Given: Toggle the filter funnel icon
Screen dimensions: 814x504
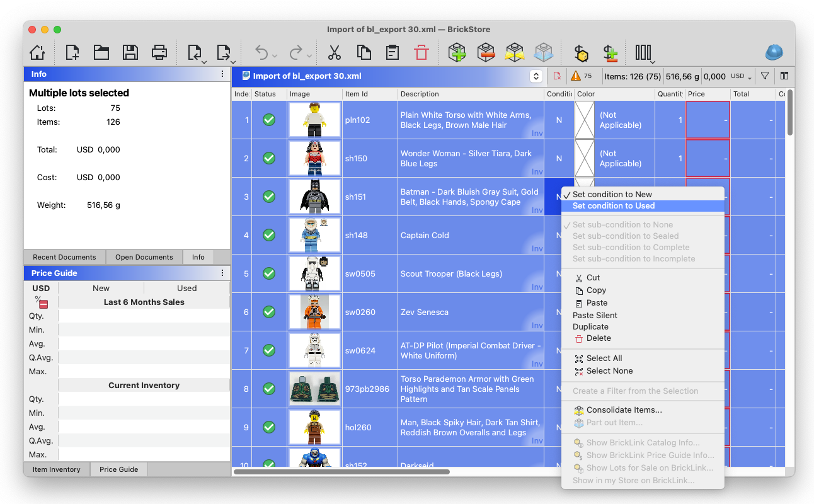Looking at the screenshot, I should click(765, 76).
